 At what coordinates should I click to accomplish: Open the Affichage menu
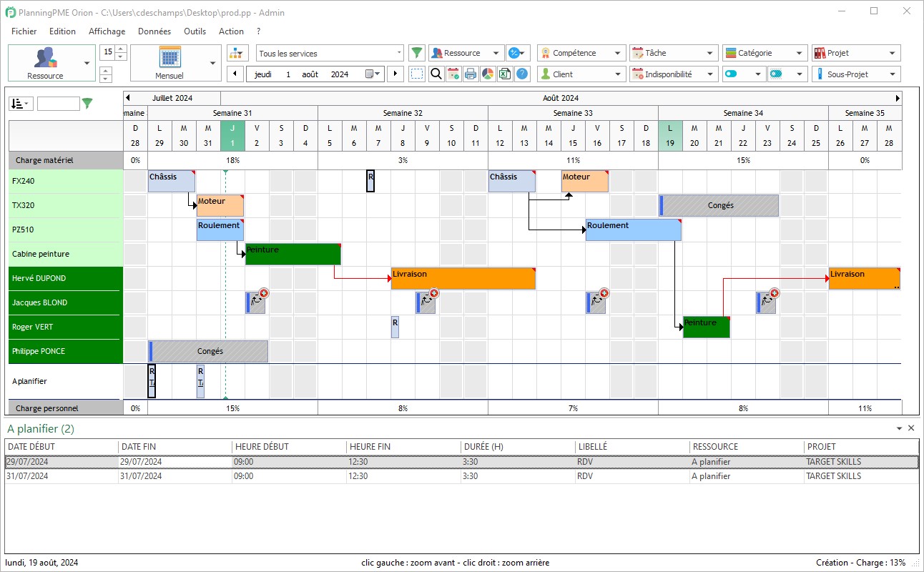(x=107, y=31)
